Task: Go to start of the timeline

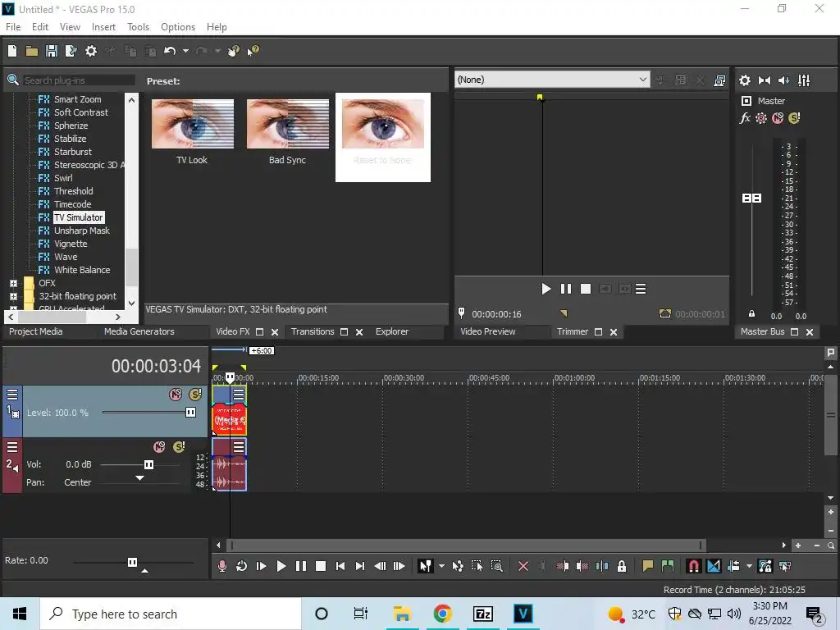Action: tap(340, 566)
